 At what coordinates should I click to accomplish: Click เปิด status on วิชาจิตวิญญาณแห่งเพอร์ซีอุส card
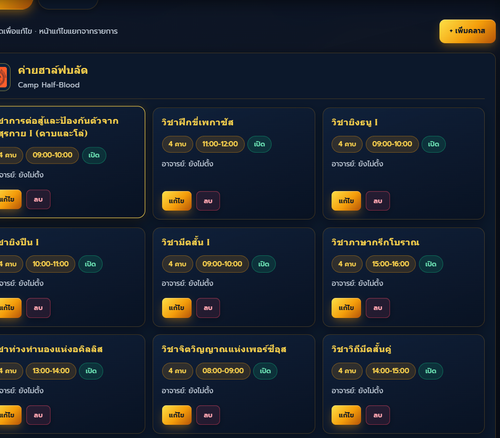pos(265,371)
